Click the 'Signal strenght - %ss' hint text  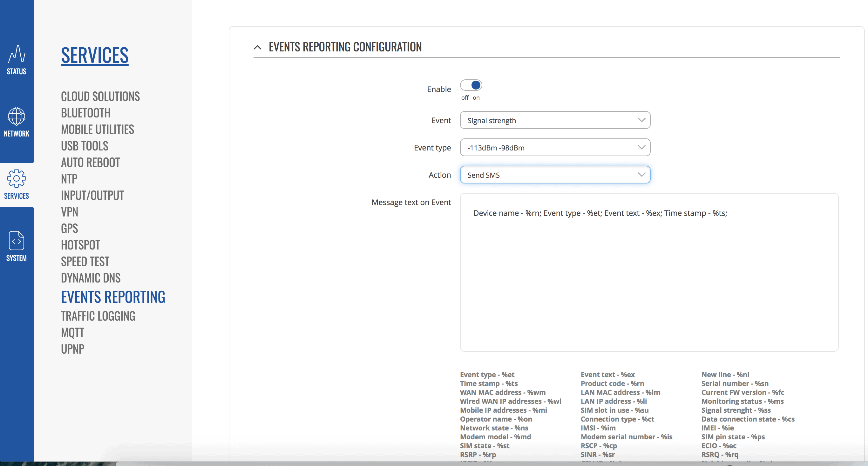(736, 410)
